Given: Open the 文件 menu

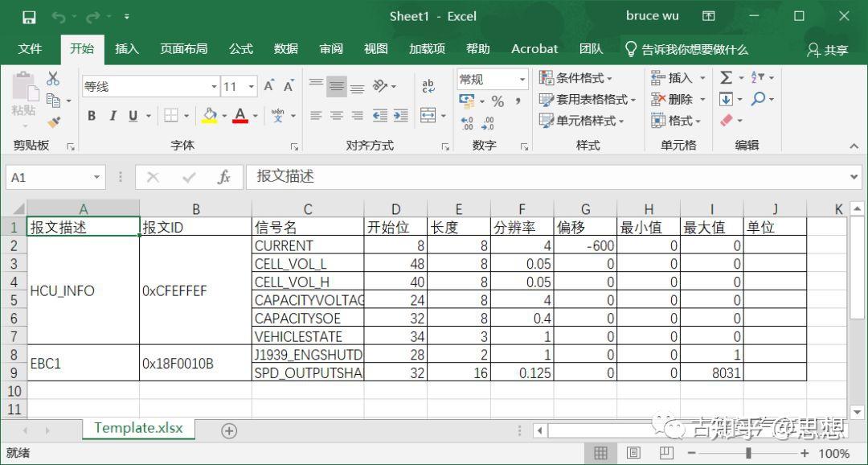Looking at the screenshot, I should click(x=31, y=48).
